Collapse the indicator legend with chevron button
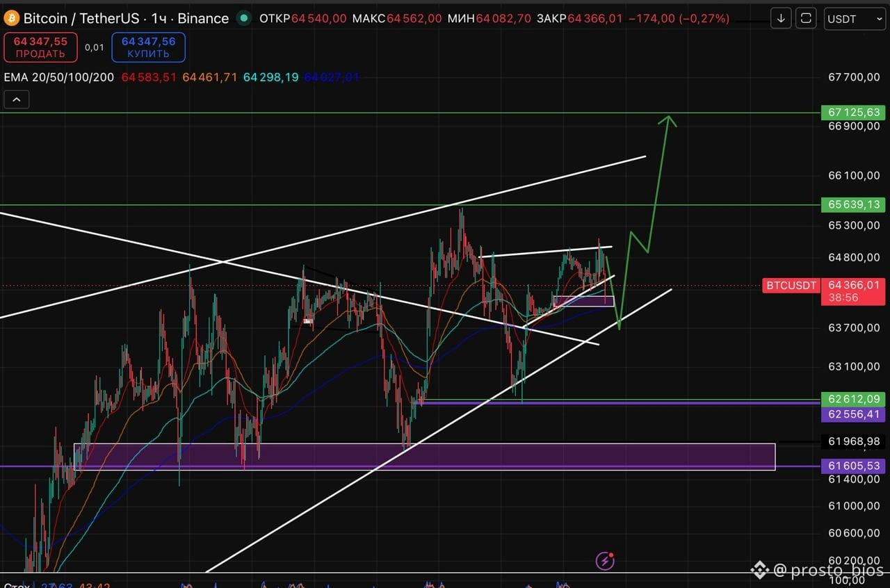Screen dimensions: 890x588 pos(17,100)
